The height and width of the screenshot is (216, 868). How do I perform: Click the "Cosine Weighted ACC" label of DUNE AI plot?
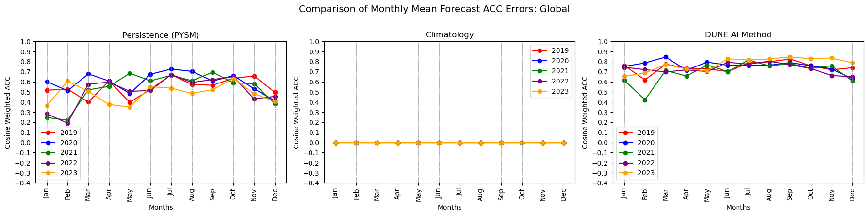tap(585, 112)
